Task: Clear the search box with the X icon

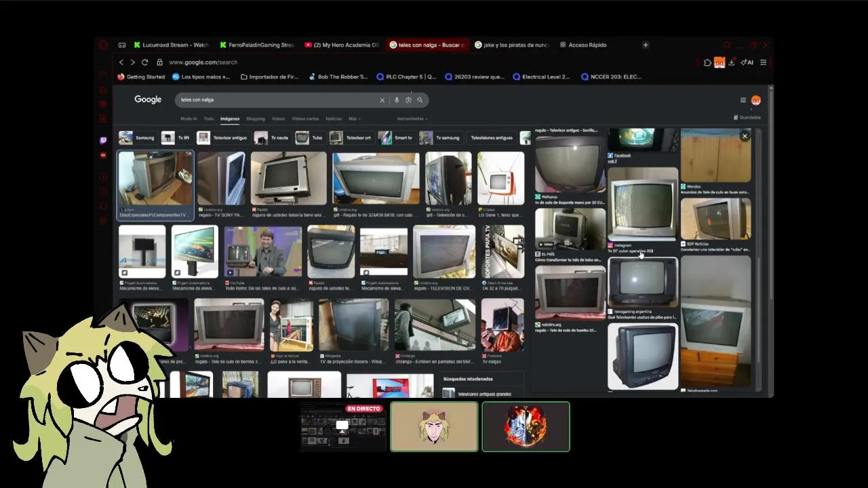Action: coord(382,100)
